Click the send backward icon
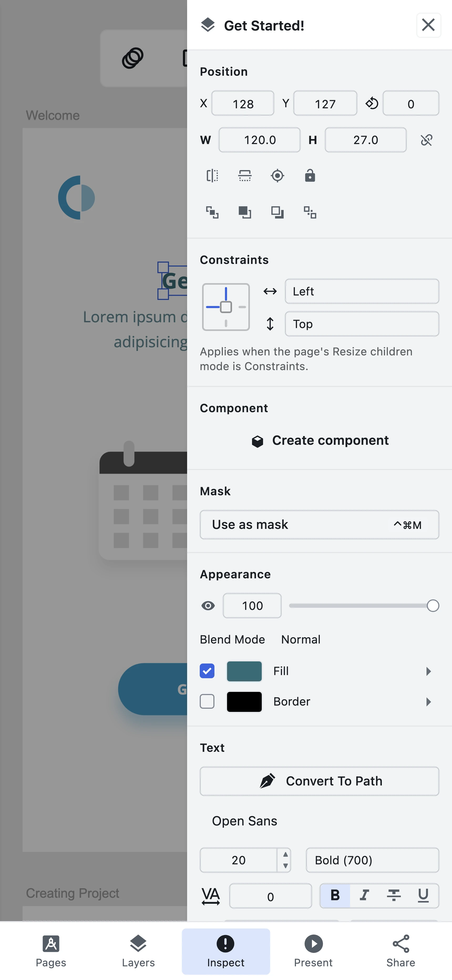This screenshot has width=452, height=980. point(277,212)
